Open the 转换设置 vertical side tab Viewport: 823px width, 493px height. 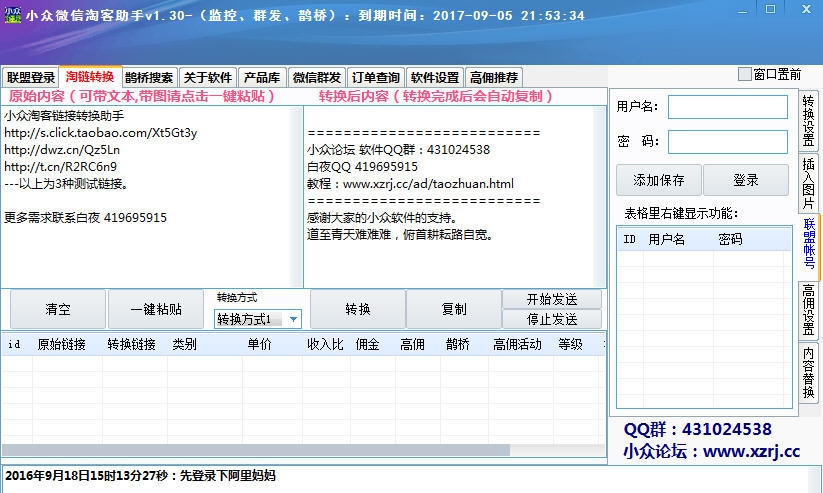[808, 120]
